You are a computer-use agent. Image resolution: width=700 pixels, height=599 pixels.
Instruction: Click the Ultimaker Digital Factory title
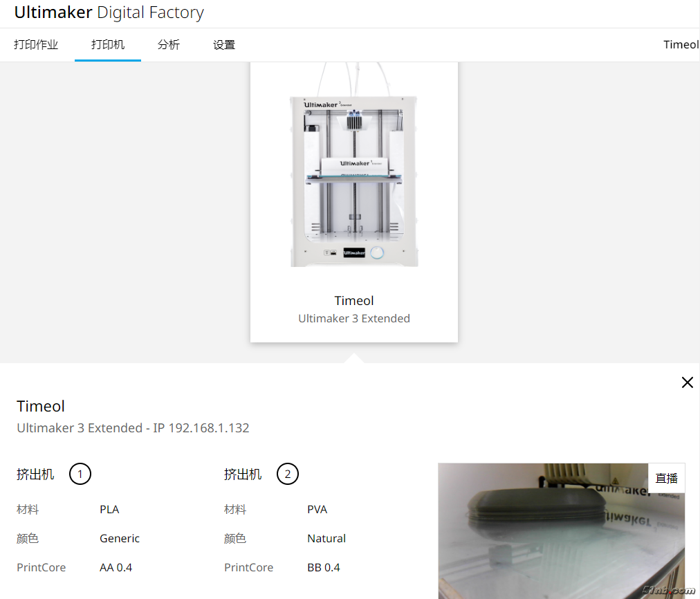(109, 12)
